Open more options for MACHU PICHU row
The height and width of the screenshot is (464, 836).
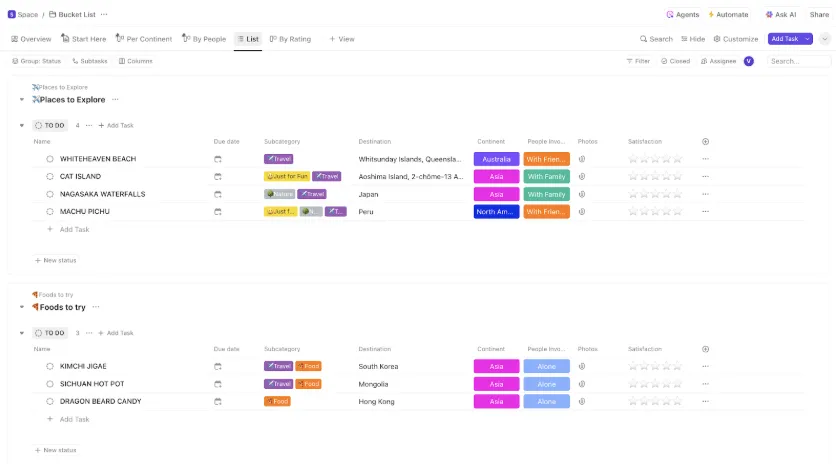click(x=705, y=212)
